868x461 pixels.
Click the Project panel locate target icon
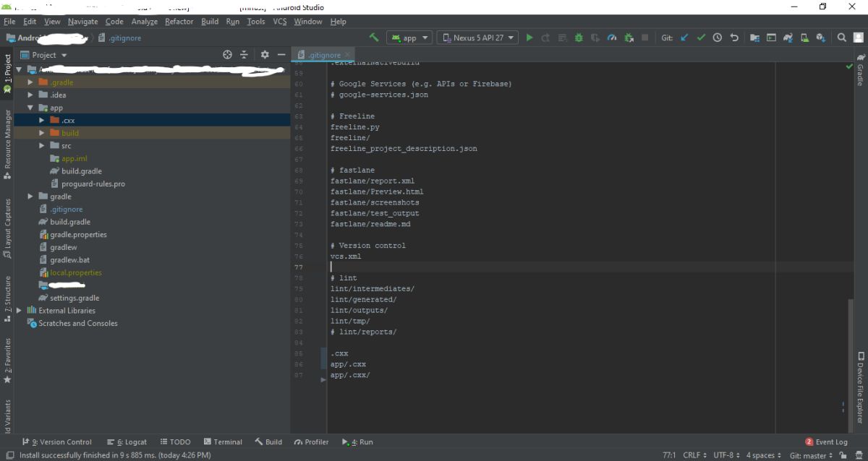coord(227,55)
